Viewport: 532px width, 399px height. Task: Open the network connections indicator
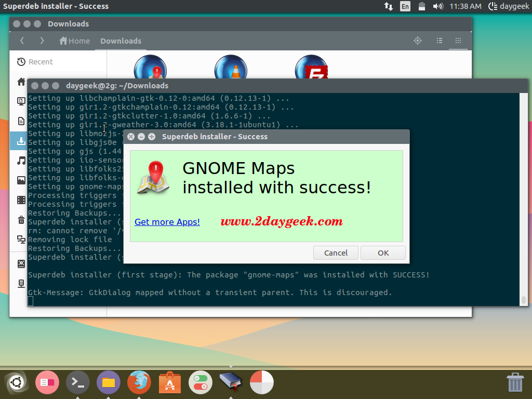click(x=389, y=6)
